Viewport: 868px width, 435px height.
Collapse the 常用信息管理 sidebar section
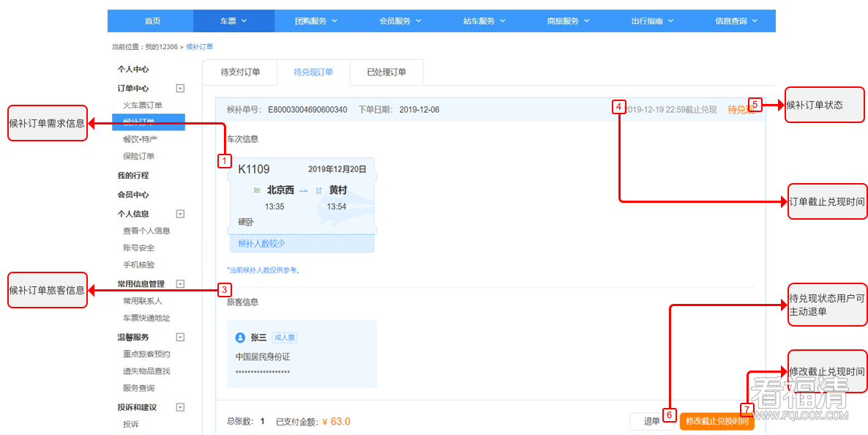click(x=180, y=284)
